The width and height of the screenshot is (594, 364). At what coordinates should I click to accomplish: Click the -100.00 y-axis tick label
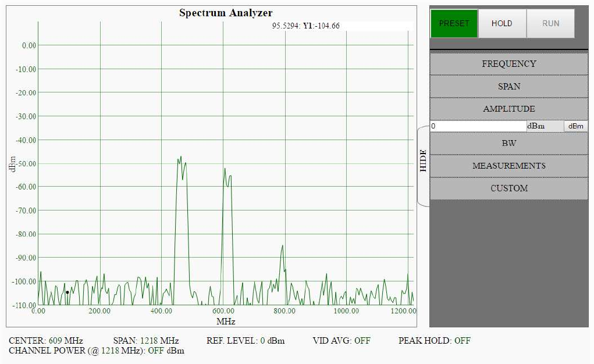coord(24,281)
